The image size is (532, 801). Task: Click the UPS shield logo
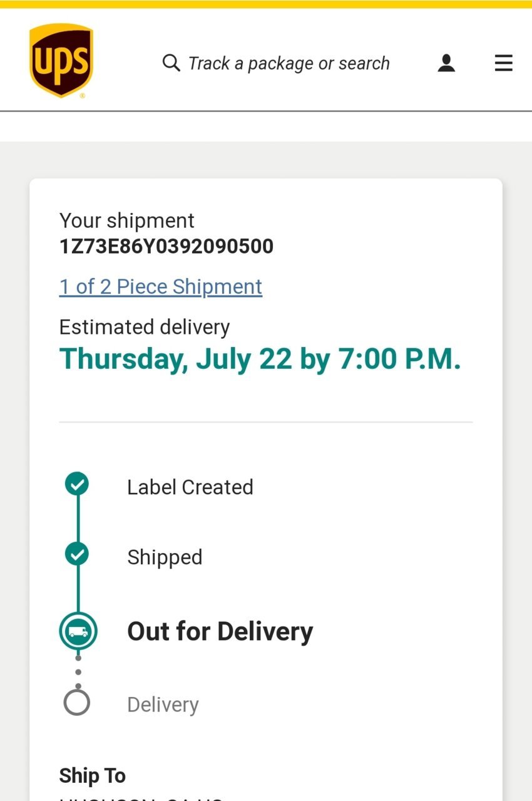point(61,61)
